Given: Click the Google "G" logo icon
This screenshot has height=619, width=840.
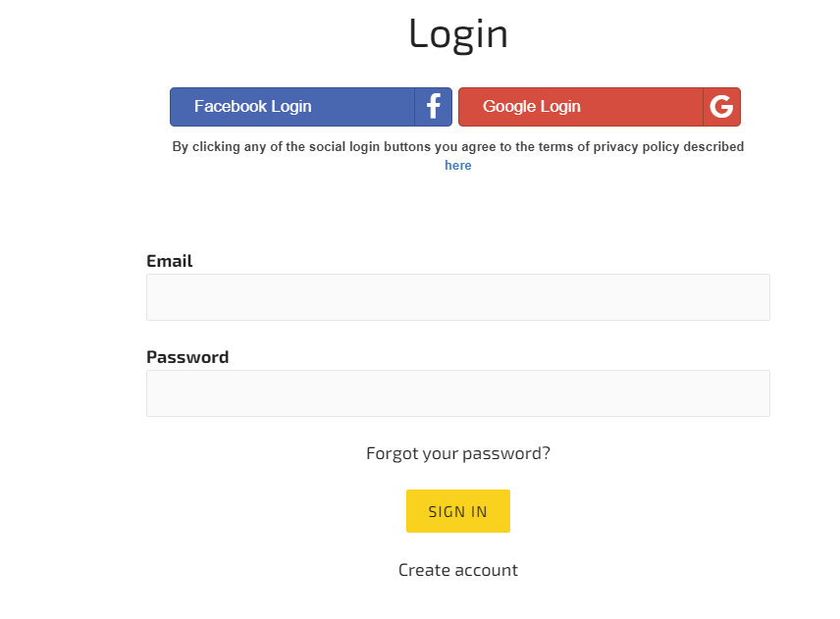Looking at the screenshot, I should (721, 107).
